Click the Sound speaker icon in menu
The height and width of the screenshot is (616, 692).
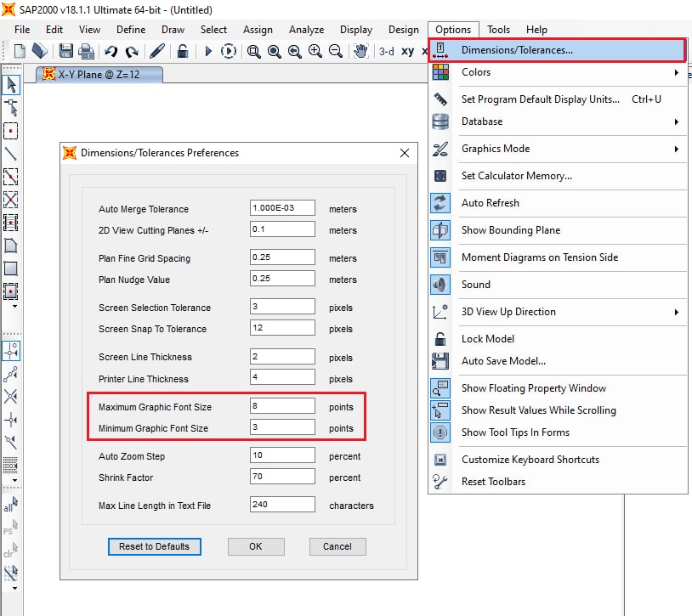[x=440, y=285]
